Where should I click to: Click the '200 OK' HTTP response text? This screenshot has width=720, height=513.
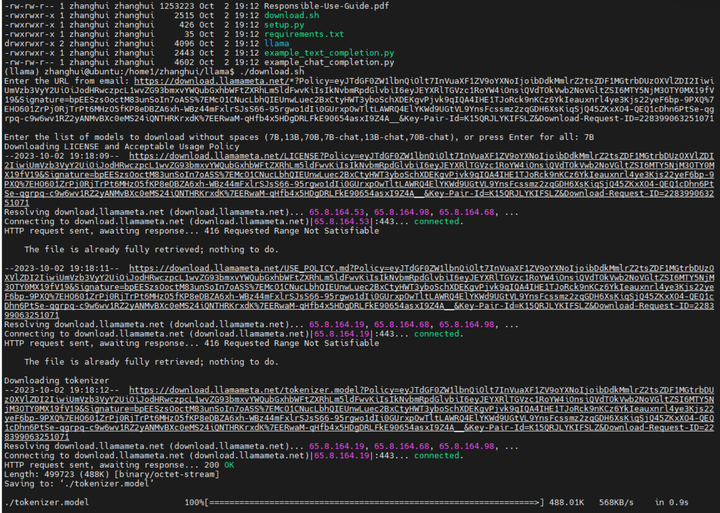pos(219,465)
